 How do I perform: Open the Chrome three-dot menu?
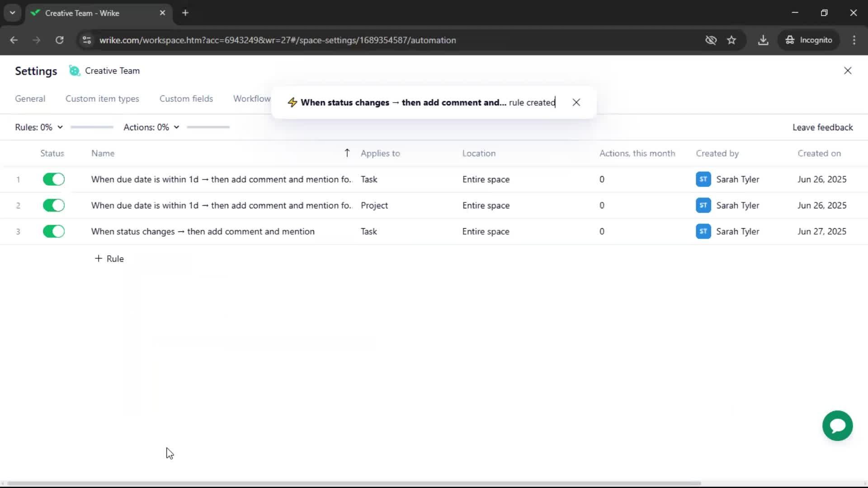coord(854,40)
